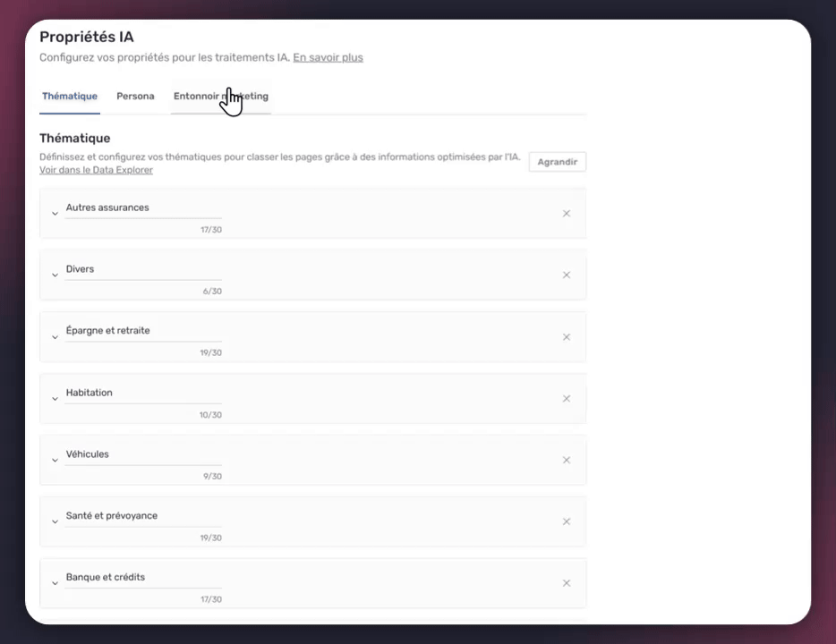Viewport: 836px width, 644px height.
Task: Delete the "Véhicules" thématique
Action: [566, 460]
